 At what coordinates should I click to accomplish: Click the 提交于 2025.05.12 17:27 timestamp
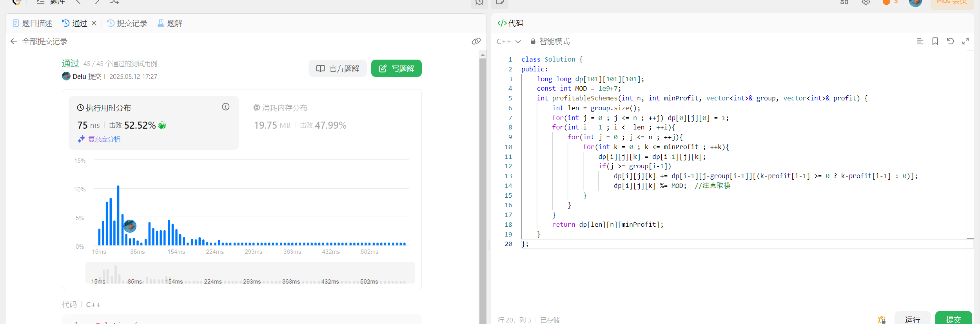[x=123, y=76]
